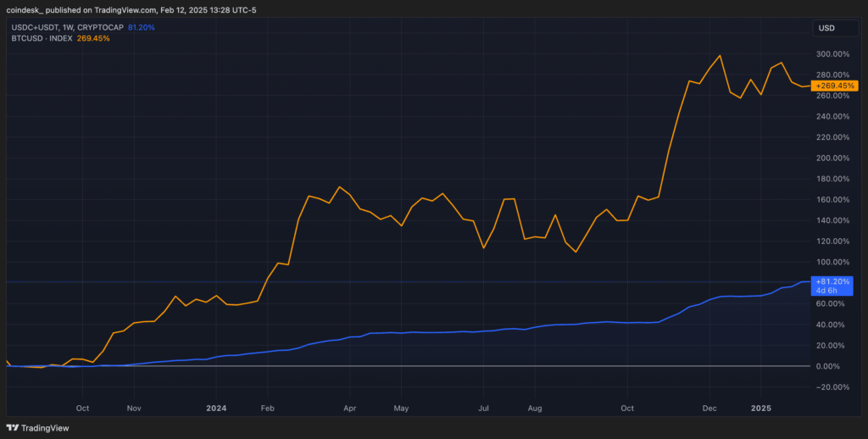Click the 300.00% label on price axis

(x=831, y=53)
